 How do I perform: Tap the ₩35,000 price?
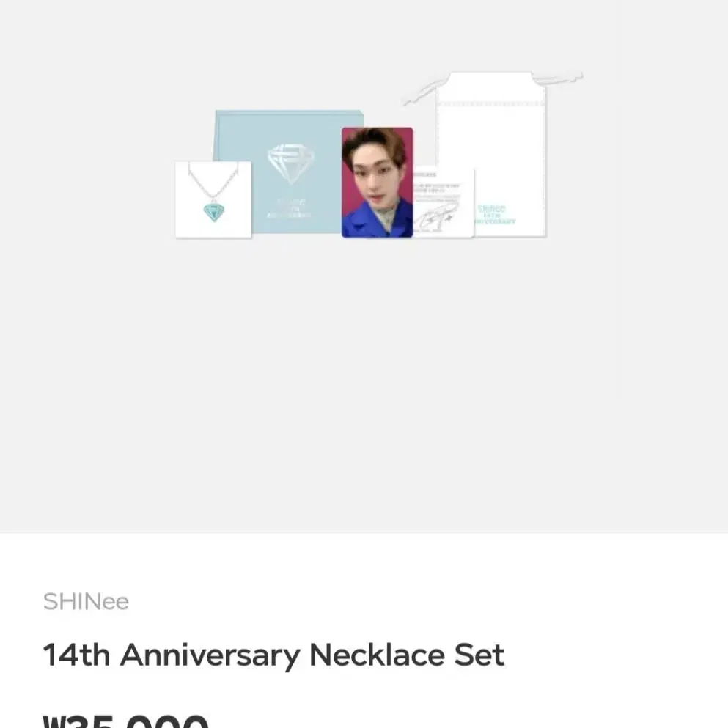pos(126,721)
